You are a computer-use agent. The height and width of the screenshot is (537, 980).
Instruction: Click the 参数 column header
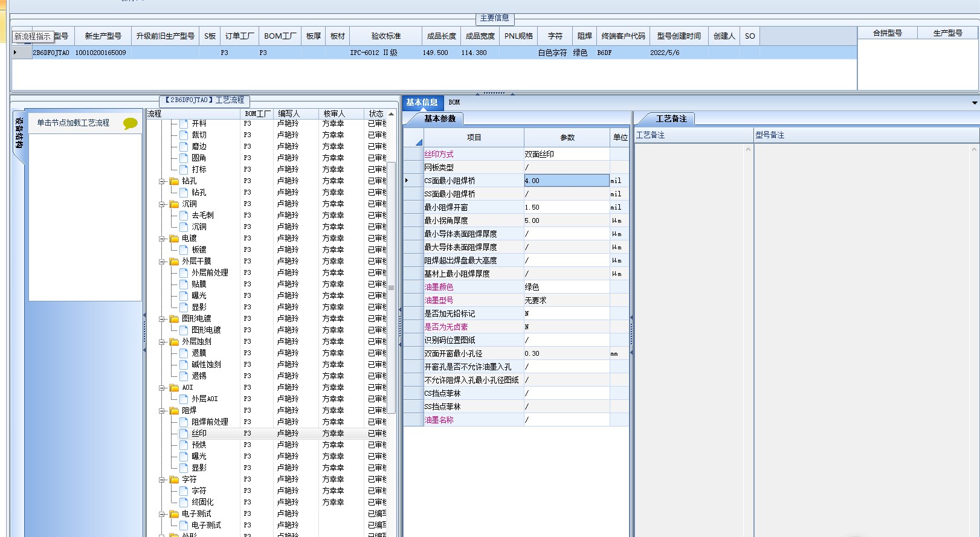click(x=567, y=137)
